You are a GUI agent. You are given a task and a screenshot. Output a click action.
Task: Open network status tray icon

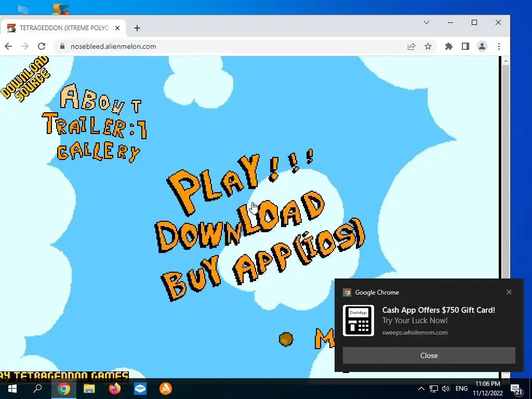(x=434, y=389)
